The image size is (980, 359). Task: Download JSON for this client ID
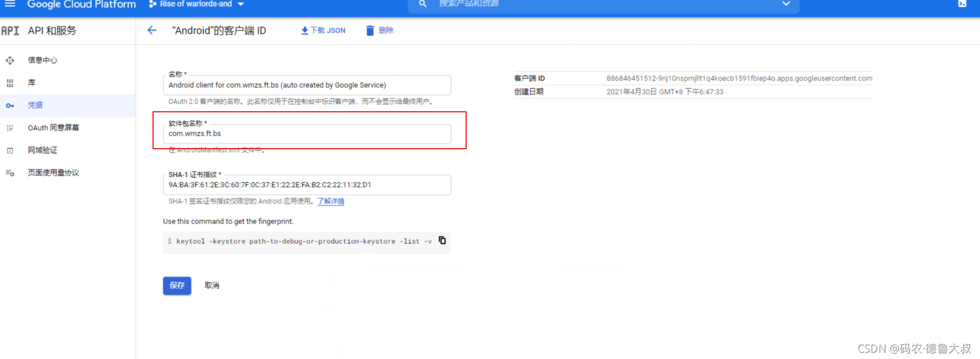pos(323,31)
